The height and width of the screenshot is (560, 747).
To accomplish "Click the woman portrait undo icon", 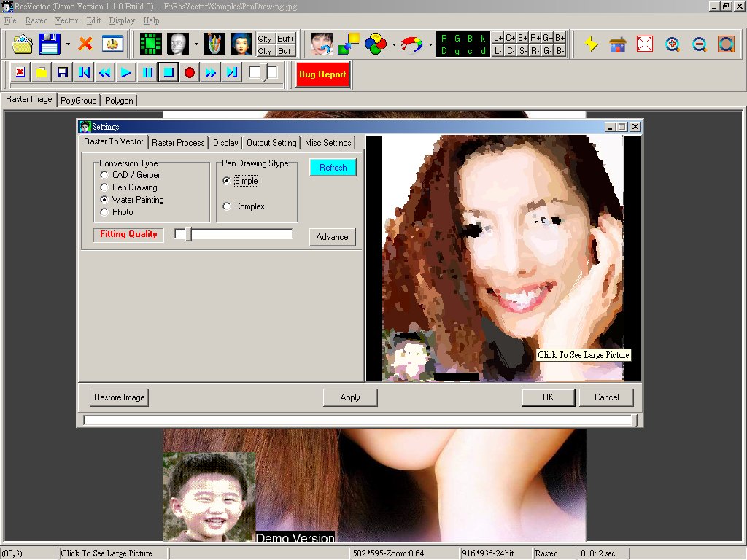I will tap(321, 44).
